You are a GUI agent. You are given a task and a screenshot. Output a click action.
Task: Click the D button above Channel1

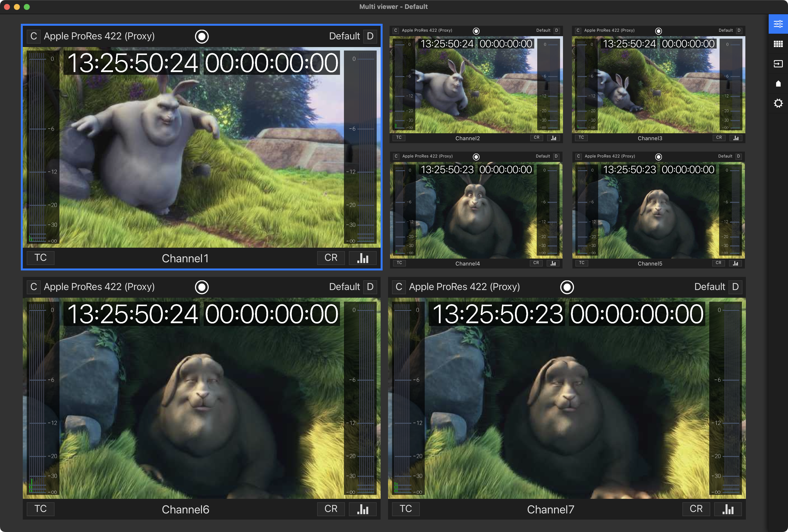[x=370, y=36]
